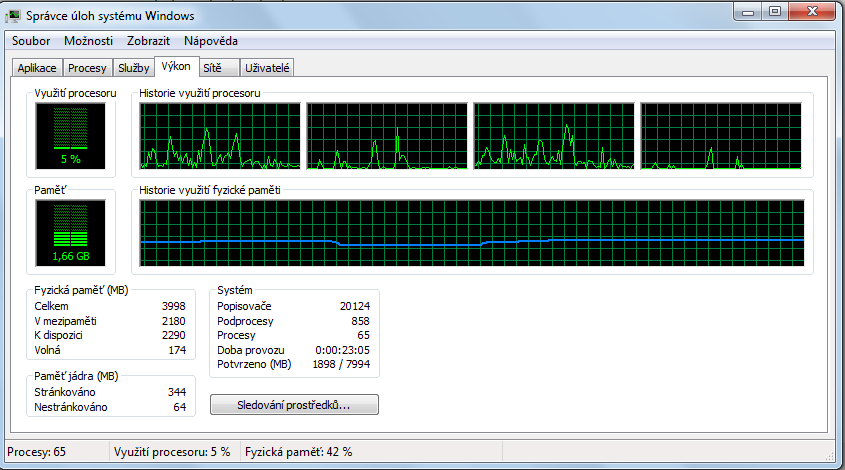Click the memory 1,66 GB gauge
Image resolution: width=845 pixels, height=470 pixels.
click(71, 233)
